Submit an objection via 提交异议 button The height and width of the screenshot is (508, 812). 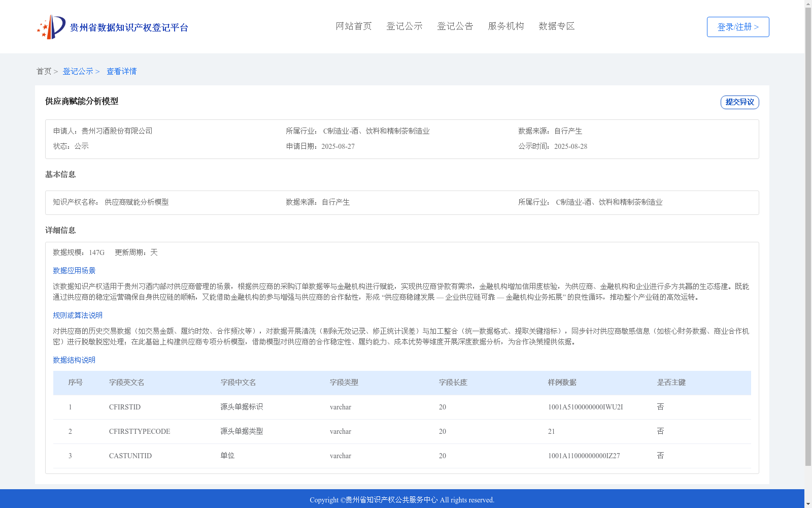[x=740, y=102]
